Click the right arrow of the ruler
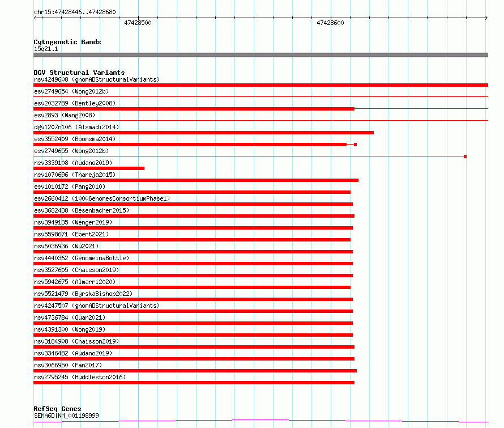The image size is (504, 428). pos(486,18)
